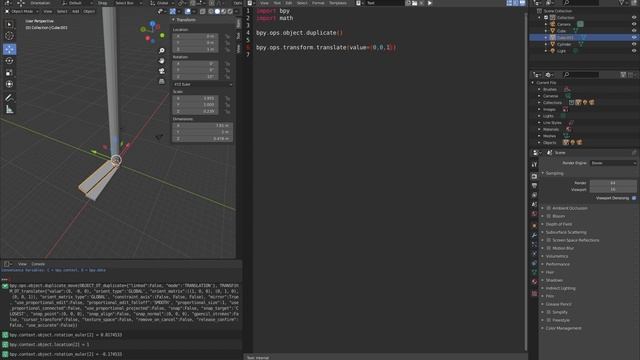Toggle viewport overlays button
The image size is (640, 360).
tap(188, 11)
